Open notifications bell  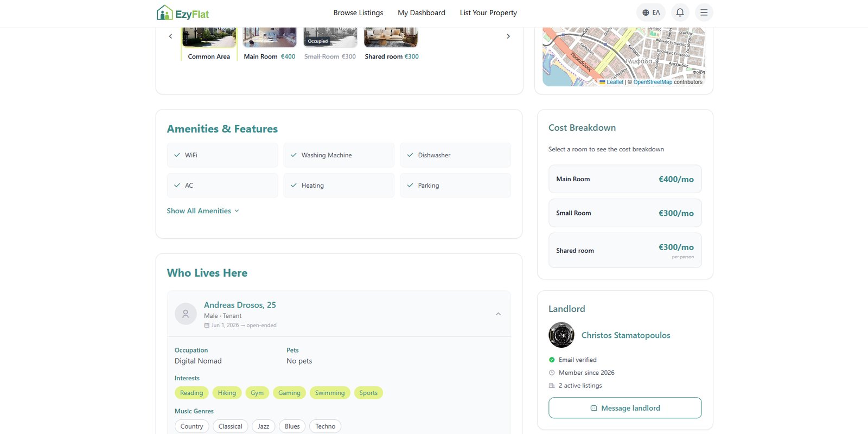click(x=680, y=12)
